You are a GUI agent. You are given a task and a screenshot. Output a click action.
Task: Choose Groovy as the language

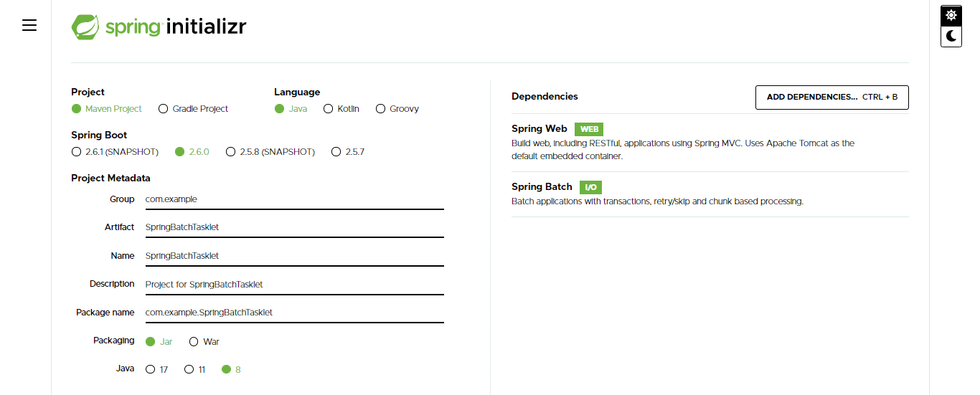point(397,109)
